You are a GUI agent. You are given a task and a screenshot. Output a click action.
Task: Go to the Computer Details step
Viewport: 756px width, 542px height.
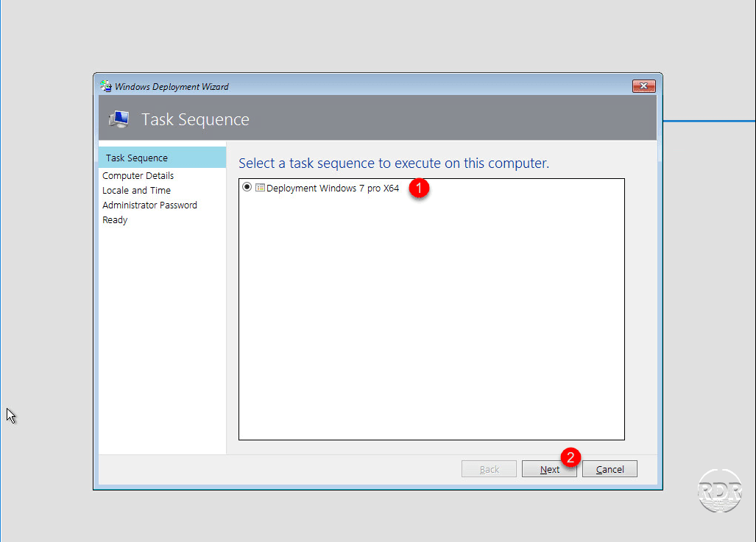[138, 175]
